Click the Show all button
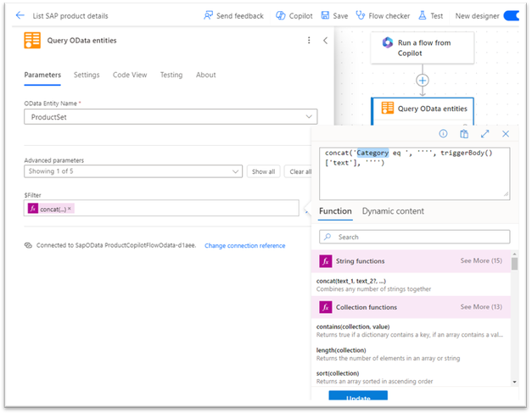 tap(263, 171)
